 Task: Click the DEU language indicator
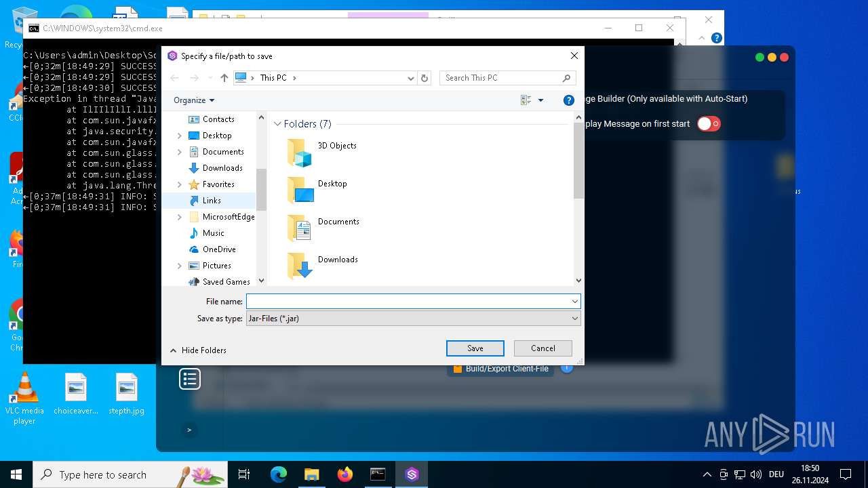[x=776, y=474]
